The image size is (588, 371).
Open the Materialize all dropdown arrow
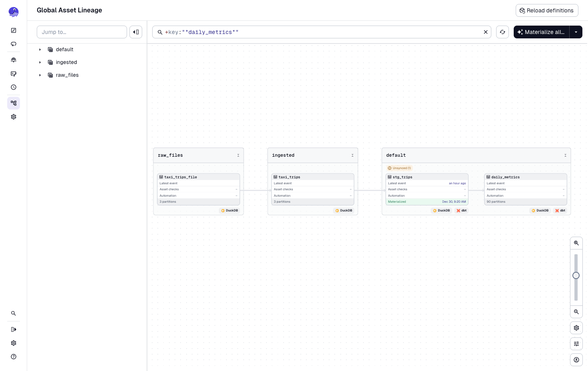coord(576,32)
